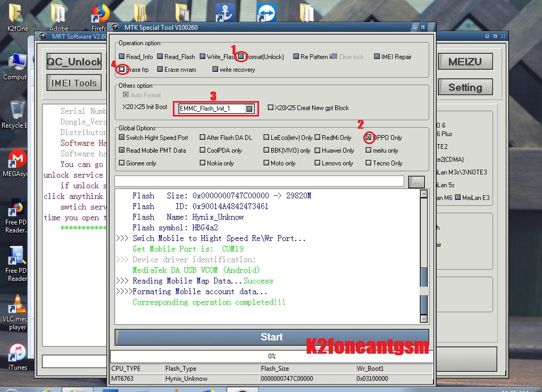Tick X20X25 Creat New gpt Block
Viewport: 542px width, 392px height.
271,107
